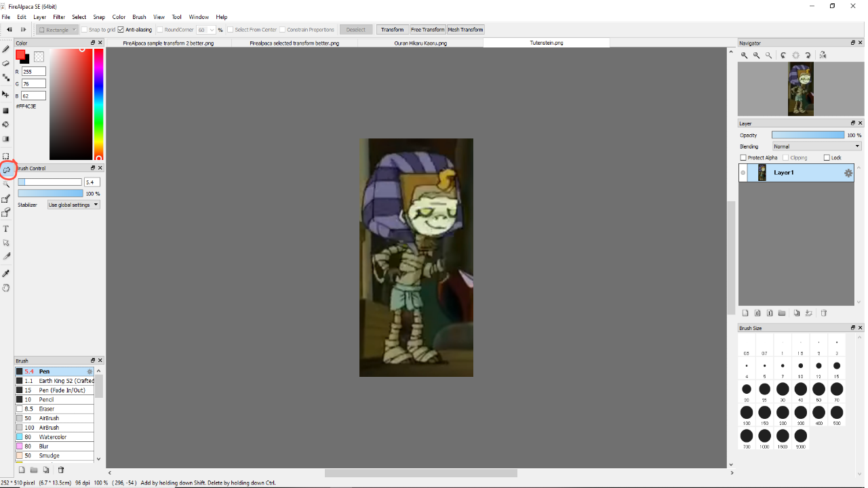868x488 pixels.
Task: Select the Smudge brush in Brush list
Action: [x=55, y=455]
